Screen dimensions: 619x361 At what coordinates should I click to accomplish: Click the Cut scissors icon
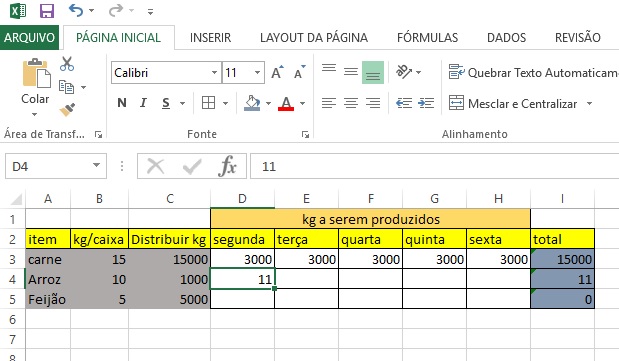(x=67, y=64)
